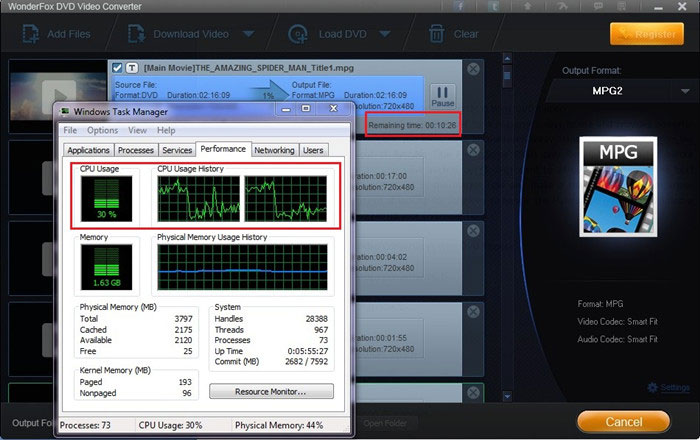The width and height of the screenshot is (700, 440).
Task: Click the Spider Man video preview thumbnail
Action: pos(58,96)
